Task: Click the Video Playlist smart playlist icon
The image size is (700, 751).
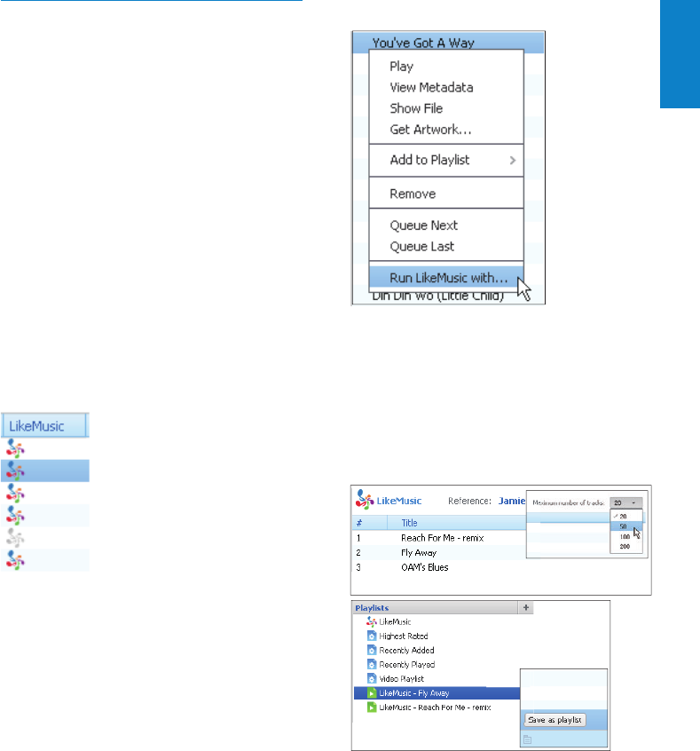Action: [x=372, y=679]
